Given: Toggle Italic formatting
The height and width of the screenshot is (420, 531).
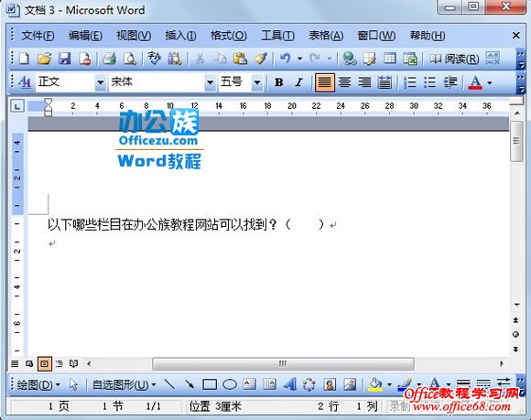Looking at the screenshot, I should tap(298, 82).
